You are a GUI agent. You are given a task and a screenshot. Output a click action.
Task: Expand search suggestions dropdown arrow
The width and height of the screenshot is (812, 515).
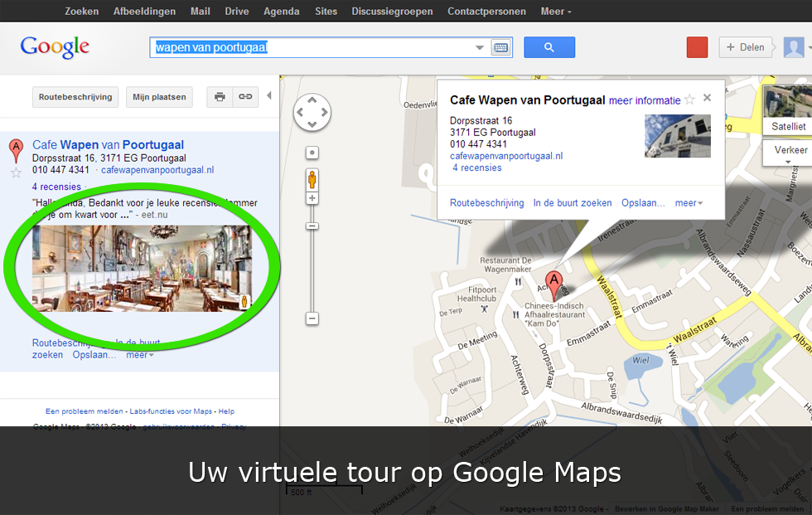480,47
